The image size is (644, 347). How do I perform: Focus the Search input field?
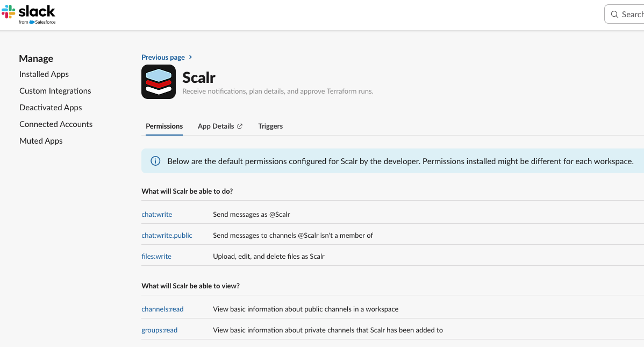(x=624, y=15)
